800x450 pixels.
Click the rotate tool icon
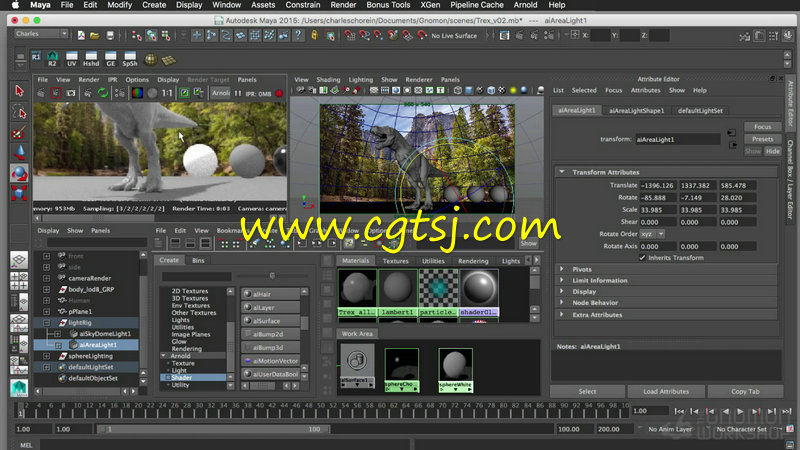[x=19, y=173]
